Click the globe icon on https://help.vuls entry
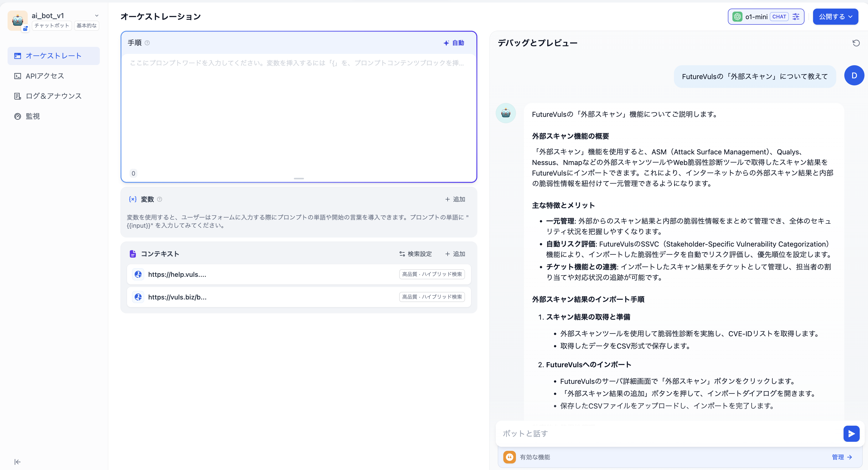 click(x=138, y=274)
